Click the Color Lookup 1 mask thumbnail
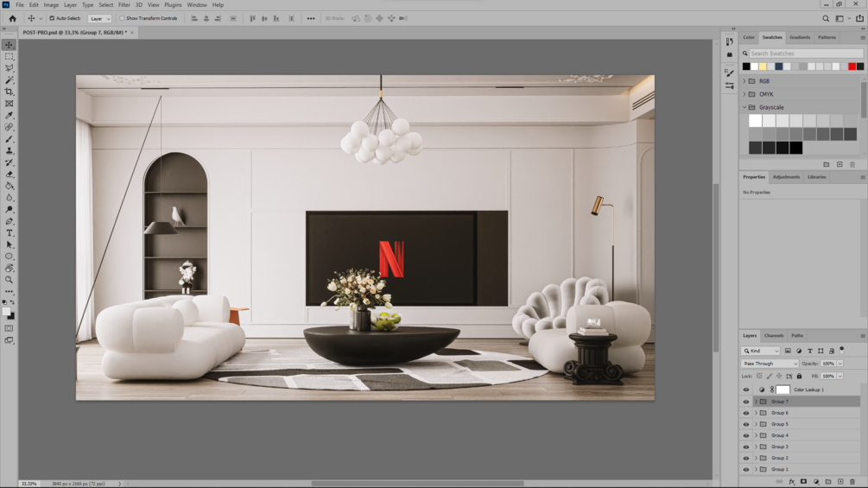The image size is (868, 488). coord(782,390)
